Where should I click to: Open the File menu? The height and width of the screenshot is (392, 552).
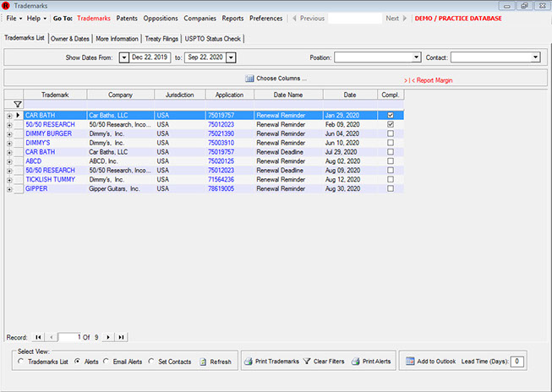pyautogui.click(x=13, y=18)
